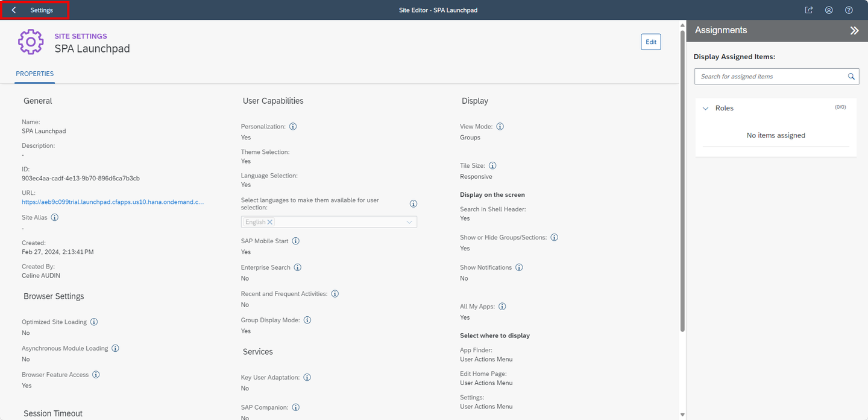Show info for Asynchronous Module Loading
The image size is (868, 420).
pyautogui.click(x=115, y=348)
